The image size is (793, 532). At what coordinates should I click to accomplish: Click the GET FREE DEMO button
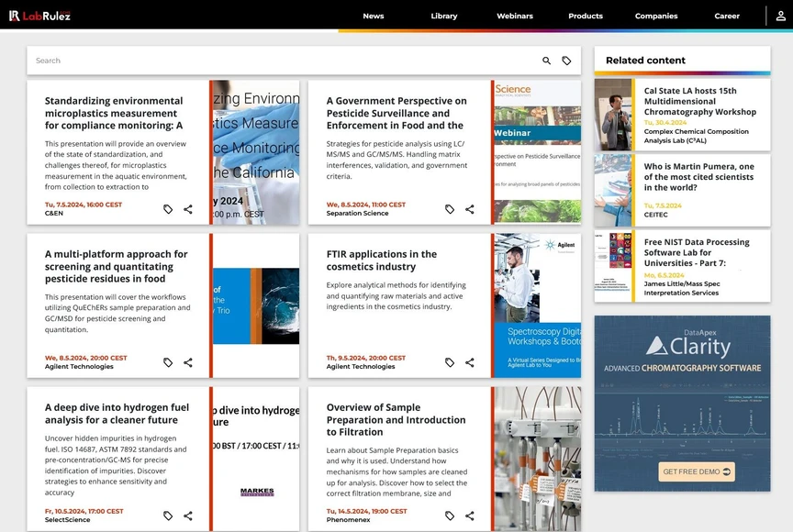[x=697, y=471]
